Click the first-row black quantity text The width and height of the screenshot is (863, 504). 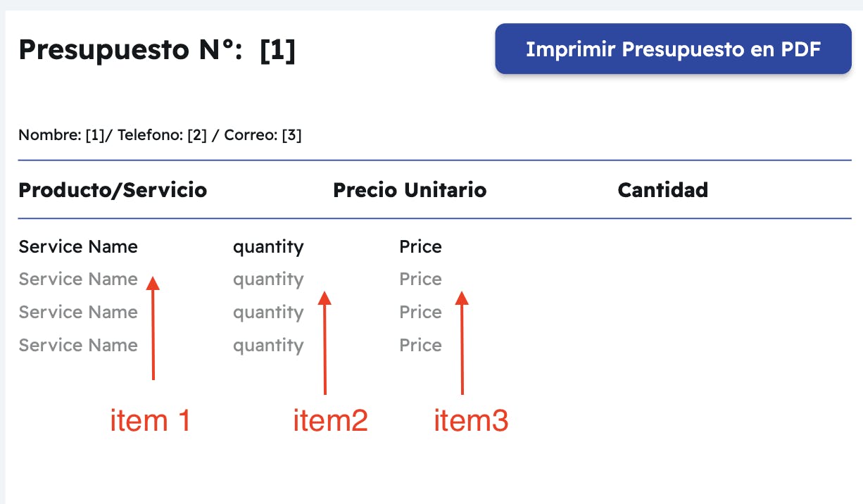pos(268,247)
